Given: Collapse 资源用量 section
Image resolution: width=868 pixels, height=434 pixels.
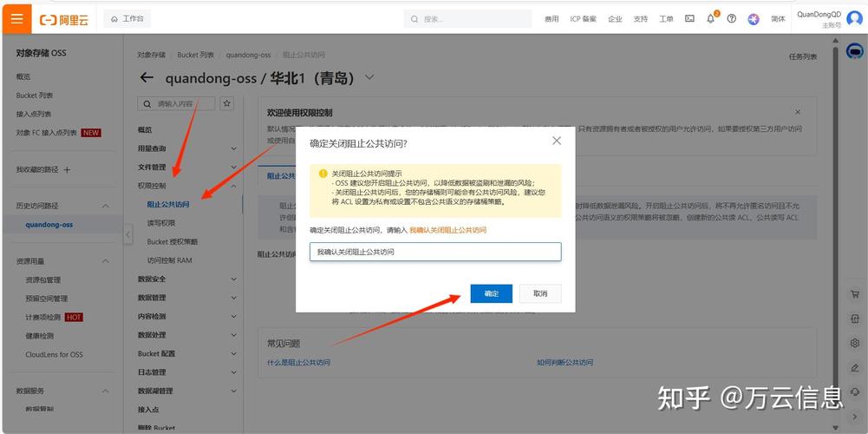Looking at the screenshot, I should 105,261.
